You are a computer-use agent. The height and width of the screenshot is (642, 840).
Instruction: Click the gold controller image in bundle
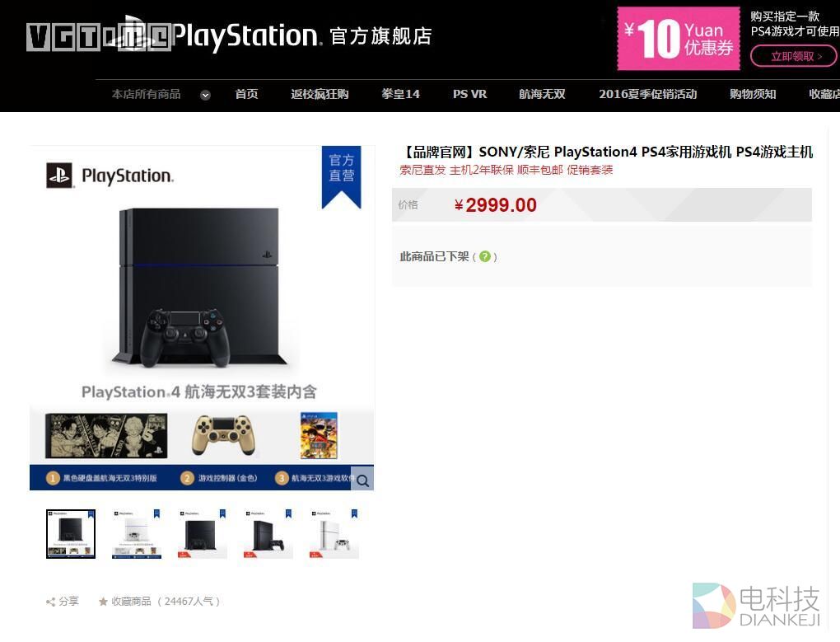(x=223, y=435)
